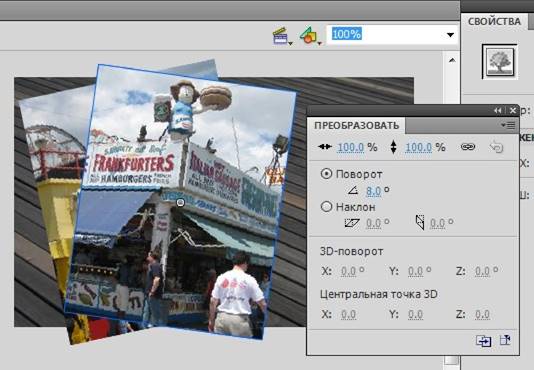
Task: Click the 3D-поворот label
Action: [351, 251]
